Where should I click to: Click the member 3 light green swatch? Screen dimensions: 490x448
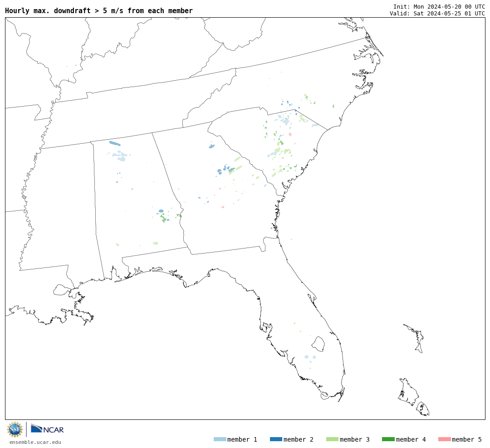click(x=332, y=439)
